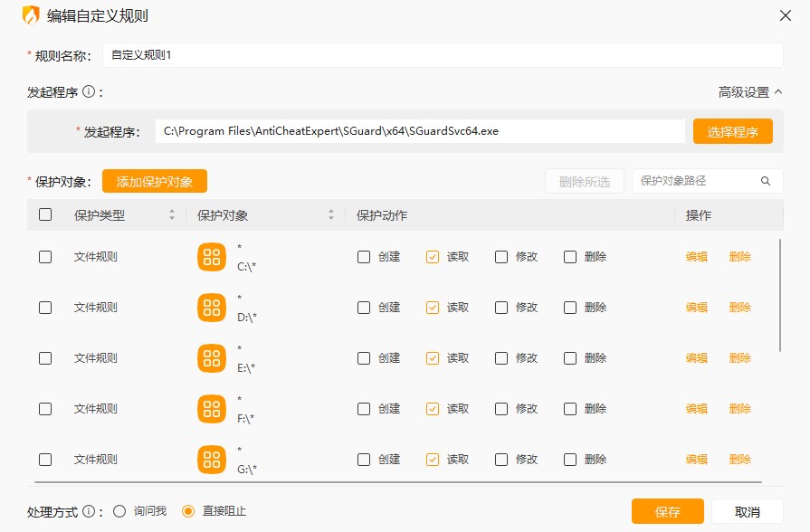
Task: Click the 选择程序 button
Action: pyautogui.click(x=732, y=131)
